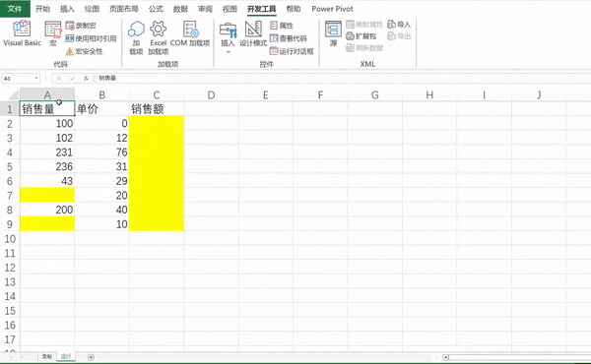Click 刷新数据 (Refresh Data)
The height and width of the screenshot is (364, 591).
coord(364,48)
